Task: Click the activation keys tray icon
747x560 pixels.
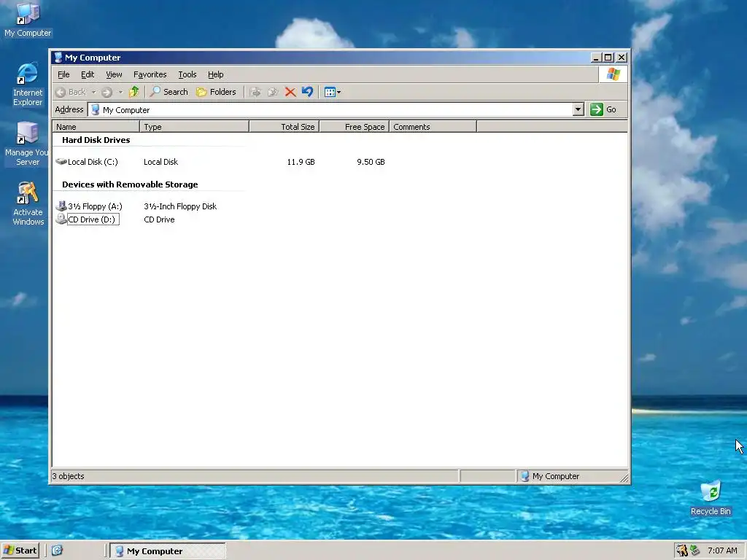Action: pos(682,551)
